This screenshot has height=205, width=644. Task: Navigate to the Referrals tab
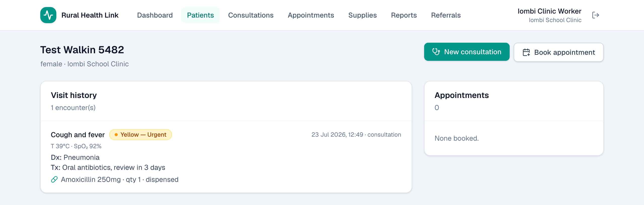[446, 15]
